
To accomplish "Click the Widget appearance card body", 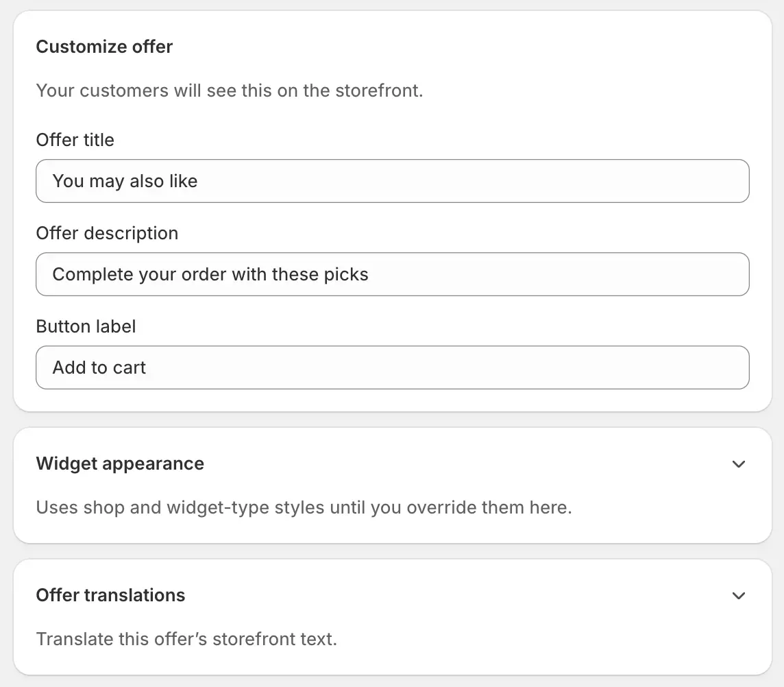I will pyautogui.click(x=393, y=485).
